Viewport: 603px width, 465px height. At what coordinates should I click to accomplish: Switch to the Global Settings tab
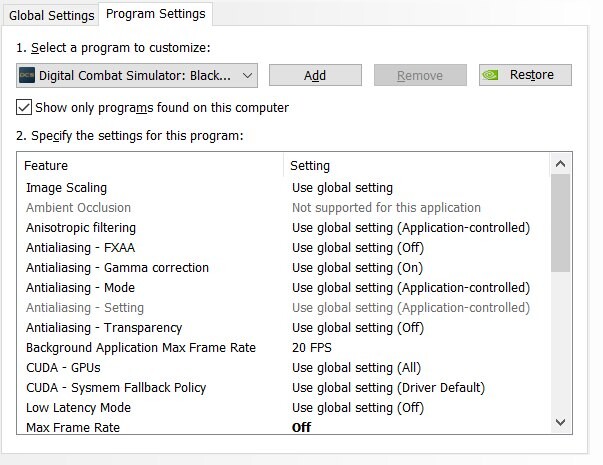click(x=51, y=16)
